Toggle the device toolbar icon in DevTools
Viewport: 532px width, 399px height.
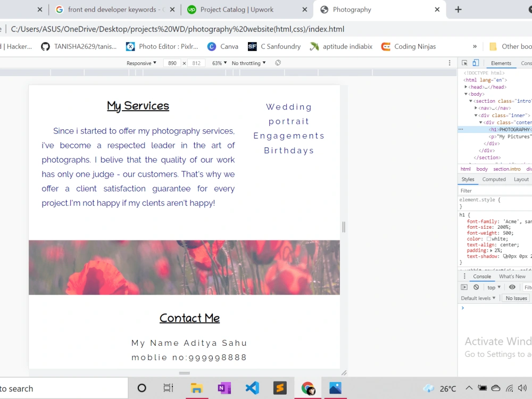[x=476, y=63]
